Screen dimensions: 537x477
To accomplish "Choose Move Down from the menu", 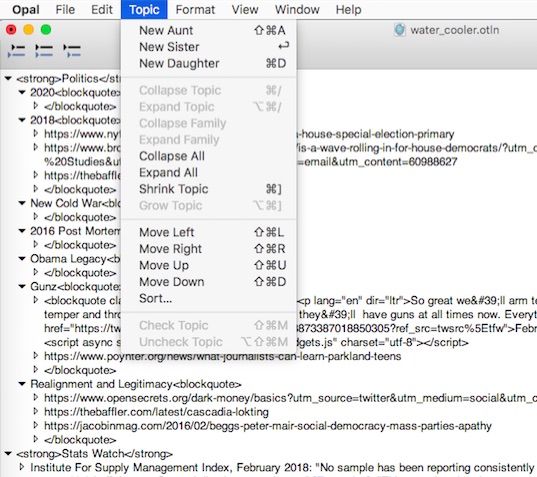I will (x=209, y=282).
